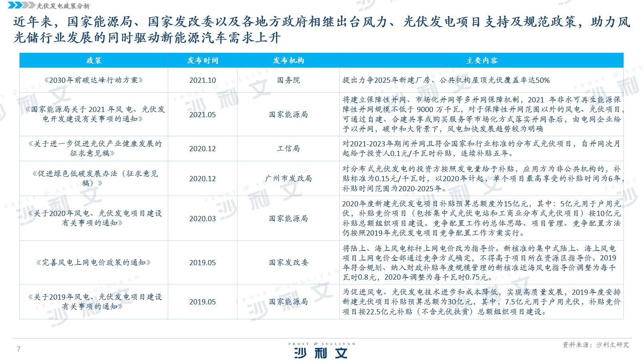
Task: Click the 政策 column header
Action: tap(94, 60)
